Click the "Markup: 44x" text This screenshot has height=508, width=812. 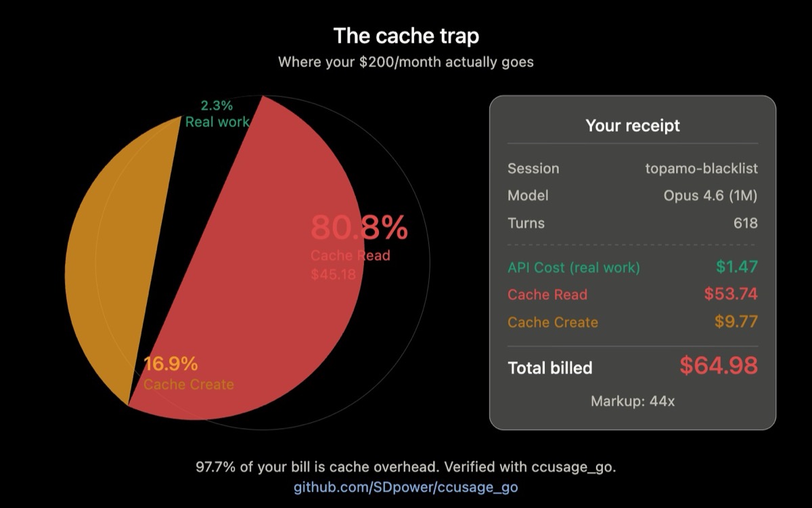[x=633, y=401]
